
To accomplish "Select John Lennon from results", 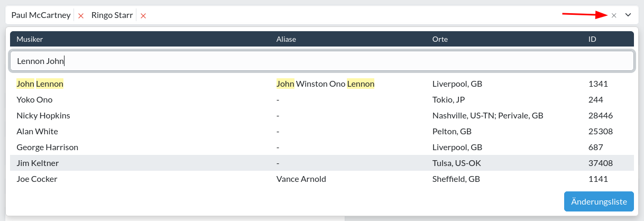I will click(x=322, y=84).
